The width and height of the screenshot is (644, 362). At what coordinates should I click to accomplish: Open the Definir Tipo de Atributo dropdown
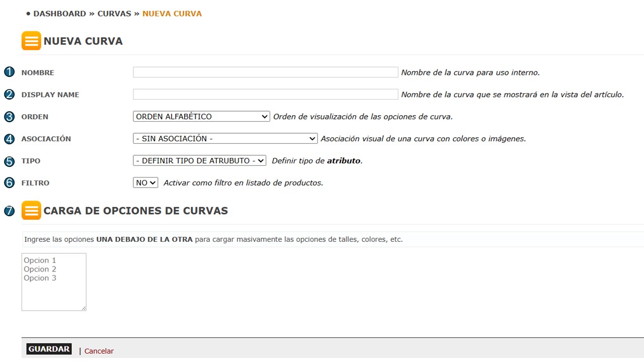pyautogui.click(x=199, y=161)
